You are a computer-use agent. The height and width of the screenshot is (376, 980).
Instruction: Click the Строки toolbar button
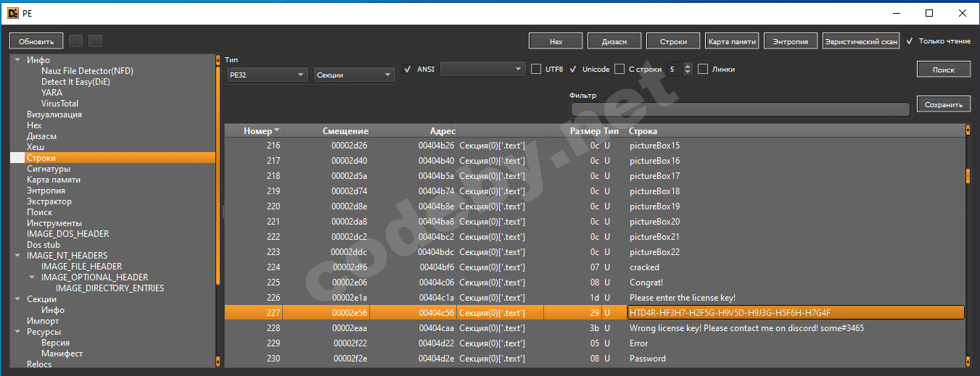[673, 41]
